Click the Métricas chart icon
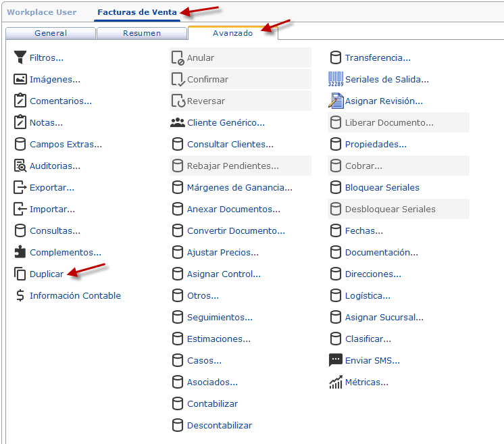504x444 pixels. click(336, 382)
